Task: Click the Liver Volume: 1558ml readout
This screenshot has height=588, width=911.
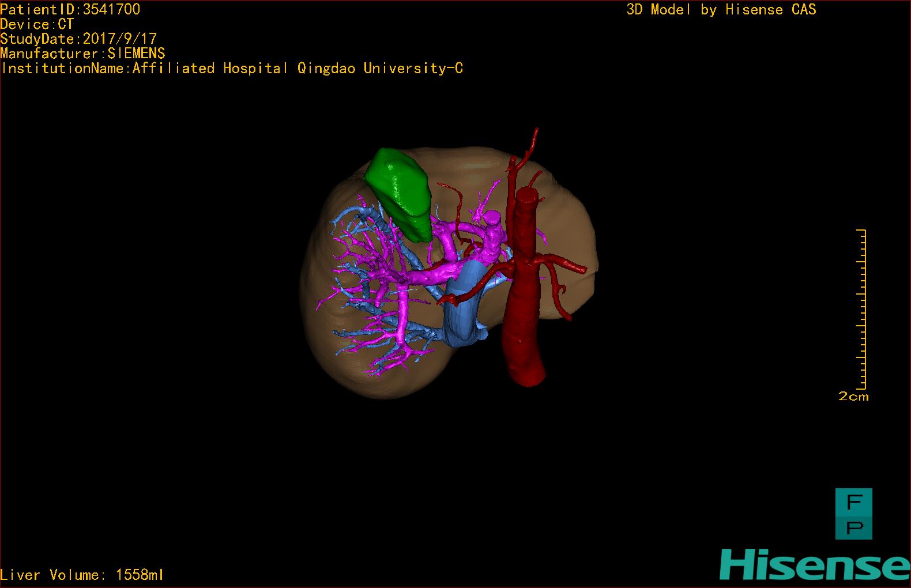Action: [82, 575]
